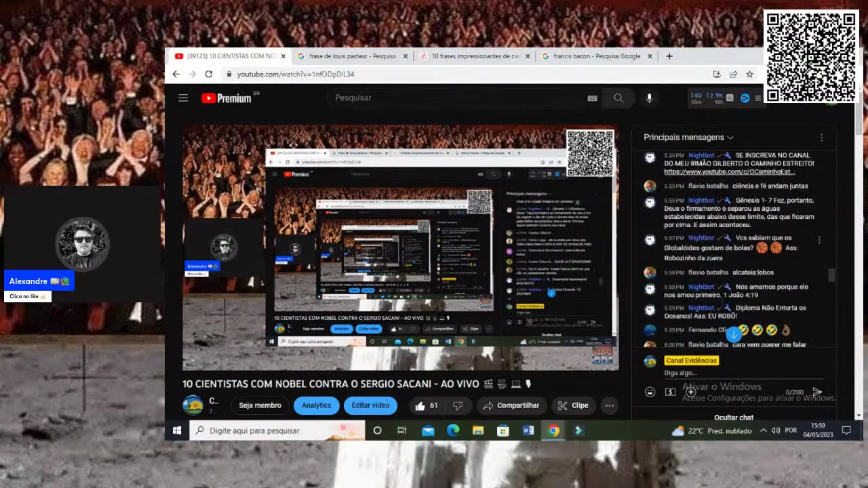Open the YouTube hamburger guide menu

click(183, 98)
